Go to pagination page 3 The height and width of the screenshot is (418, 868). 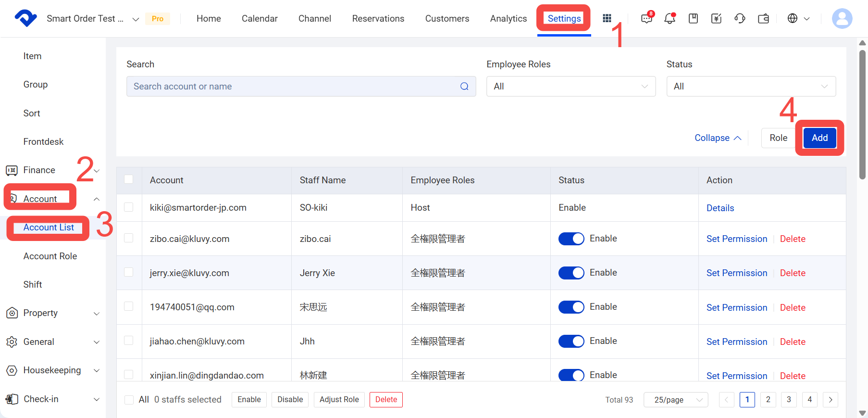click(789, 400)
